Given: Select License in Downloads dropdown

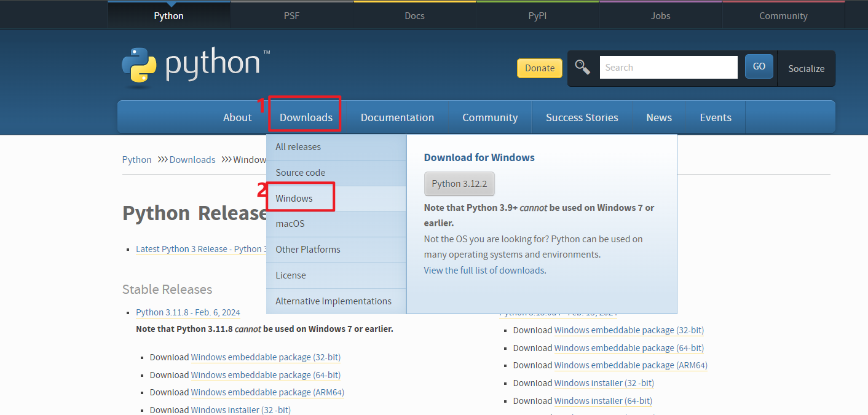Looking at the screenshot, I should tap(336, 275).
